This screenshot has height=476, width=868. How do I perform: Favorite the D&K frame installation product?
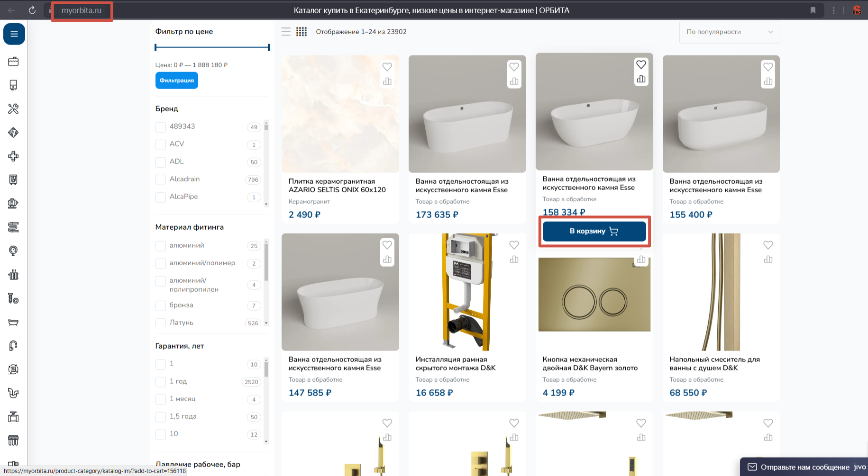(x=514, y=245)
